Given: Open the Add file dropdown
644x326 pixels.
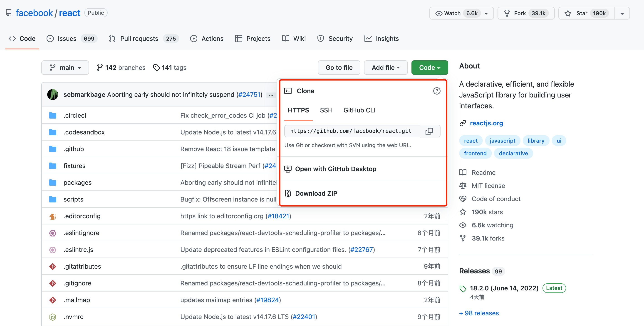Looking at the screenshot, I should (386, 68).
